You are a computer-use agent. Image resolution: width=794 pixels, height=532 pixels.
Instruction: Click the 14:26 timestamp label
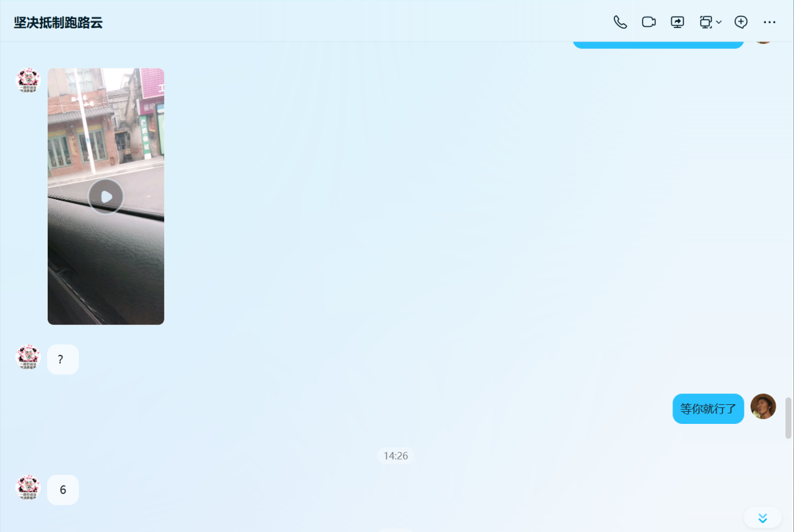click(395, 456)
